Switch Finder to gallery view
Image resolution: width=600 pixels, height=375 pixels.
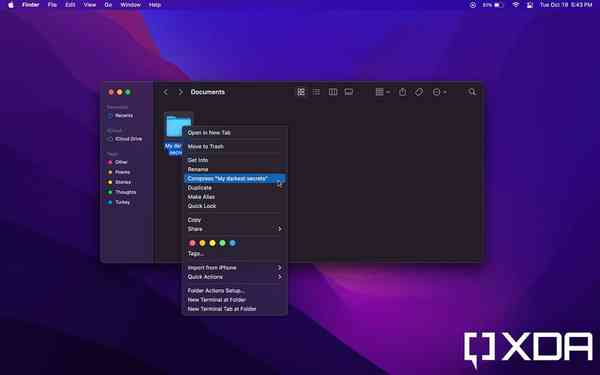pos(349,92)
